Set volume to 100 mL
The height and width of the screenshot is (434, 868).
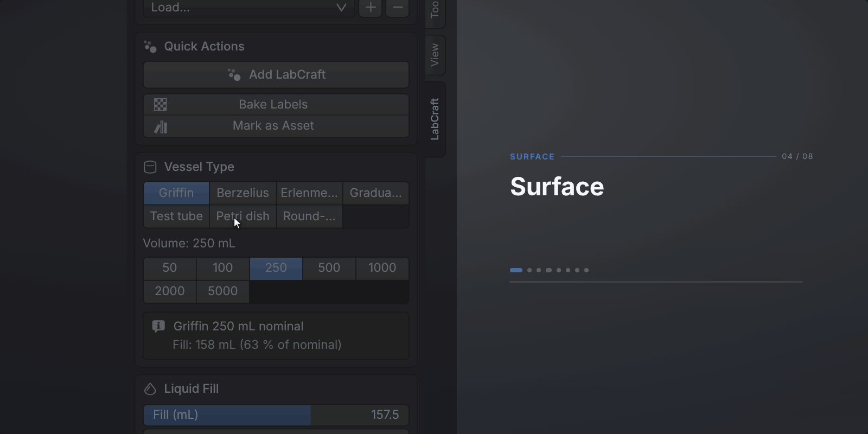click(223, 268)
